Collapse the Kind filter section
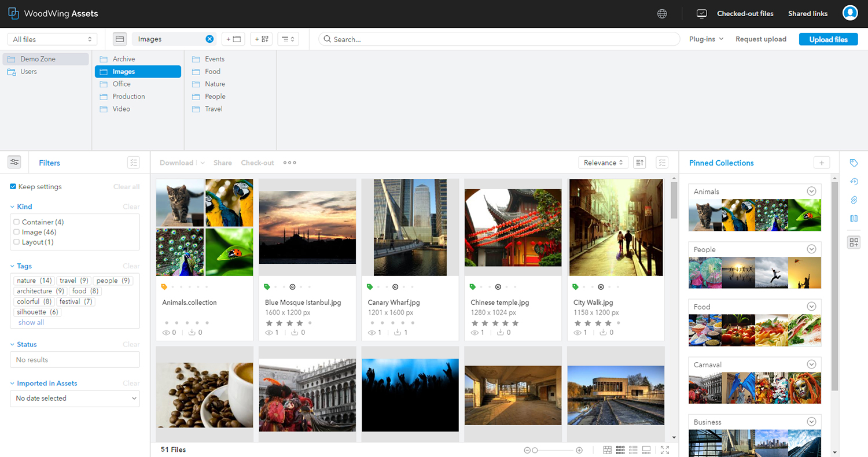 click(13, 207)
